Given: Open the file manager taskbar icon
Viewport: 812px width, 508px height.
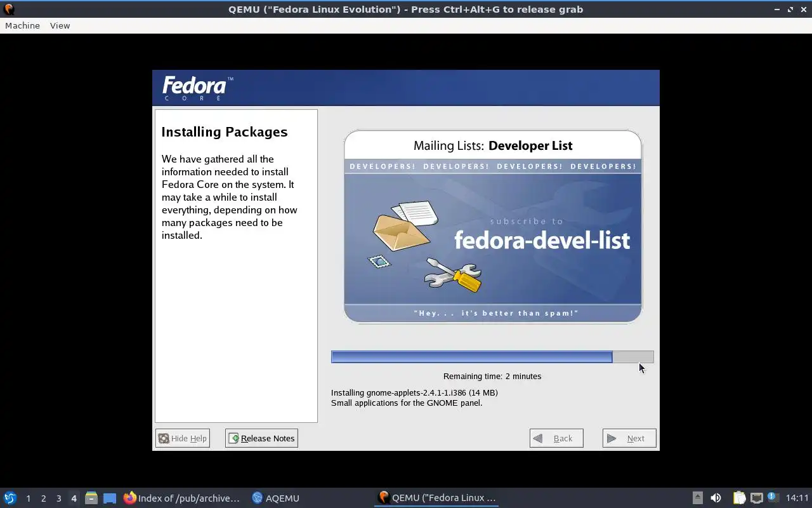Looking at the screenshot, I should click(x=91, y=498).
